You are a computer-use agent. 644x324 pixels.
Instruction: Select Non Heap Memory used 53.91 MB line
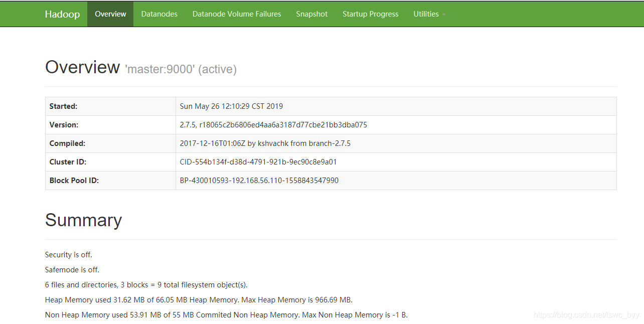pyautogui.click(x=226, y=315)
